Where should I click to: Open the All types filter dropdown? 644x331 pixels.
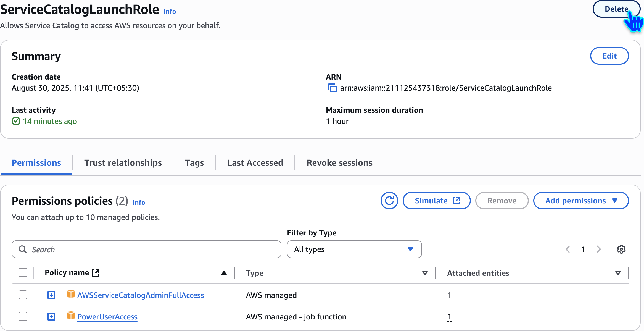tap(354, 249)
